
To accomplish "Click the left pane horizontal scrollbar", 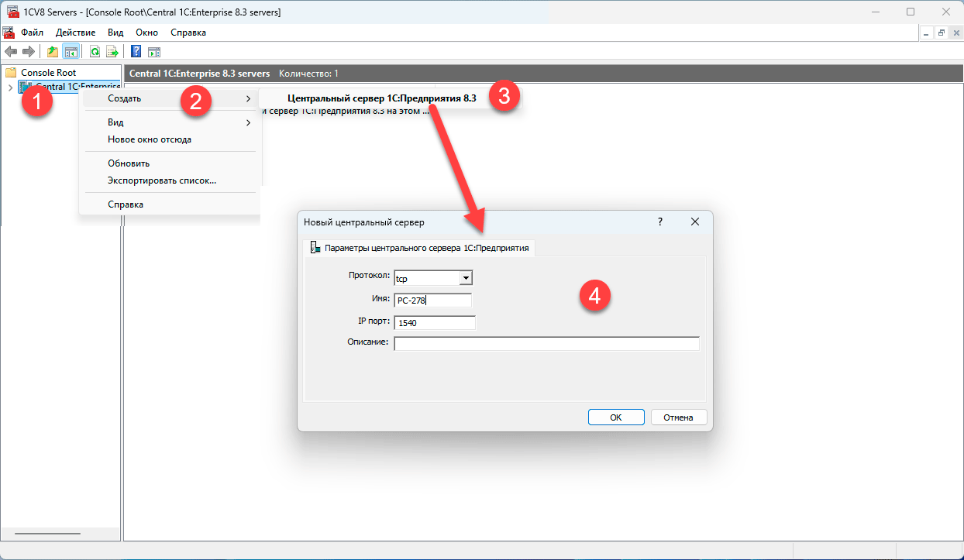I will click(x=47, y=534).
